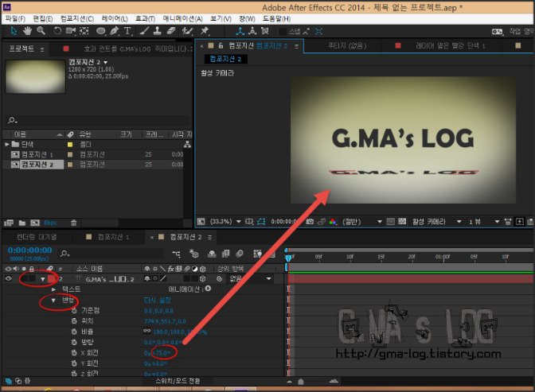Choose Local Axis mode icon
Image resolution: width=535 pixels, height=392 pixels.
(240, 31)
